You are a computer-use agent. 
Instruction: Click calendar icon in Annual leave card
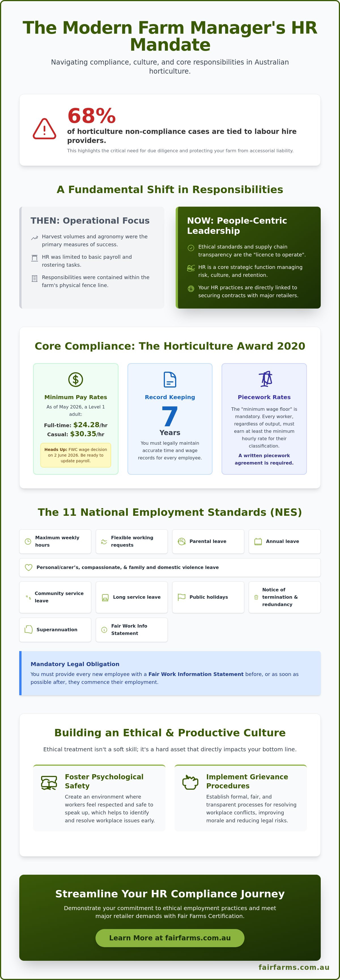pos(258,541)
